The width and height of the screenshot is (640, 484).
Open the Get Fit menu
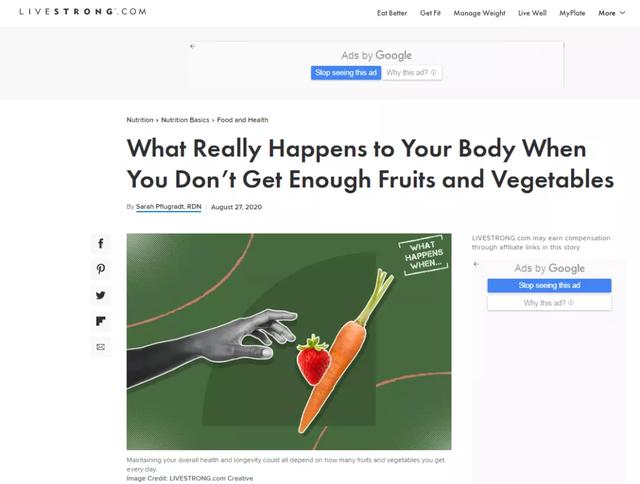[430, 13]
